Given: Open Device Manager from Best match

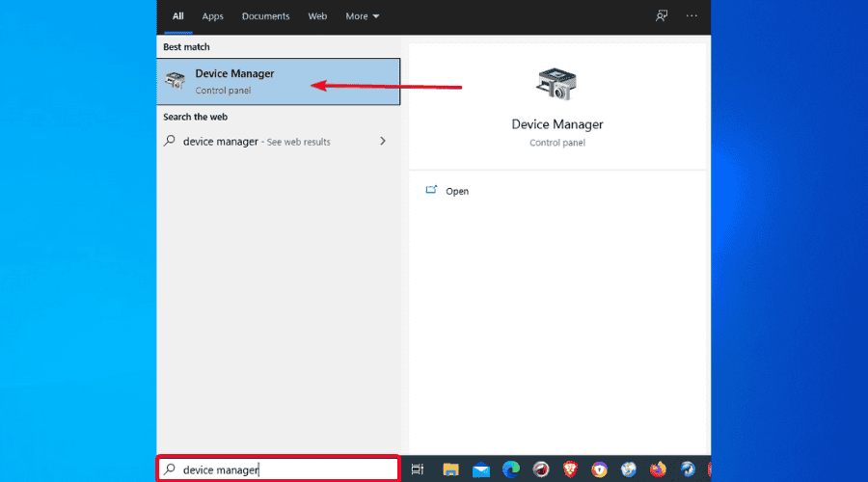Looking at the screenshot, I should click(x=278, y=81).
